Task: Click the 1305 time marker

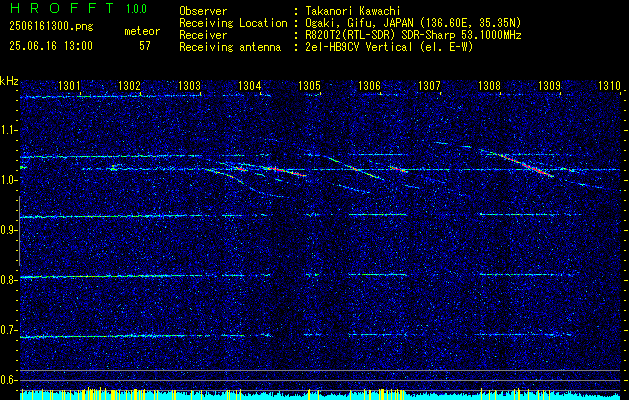Action: point(309,85)
